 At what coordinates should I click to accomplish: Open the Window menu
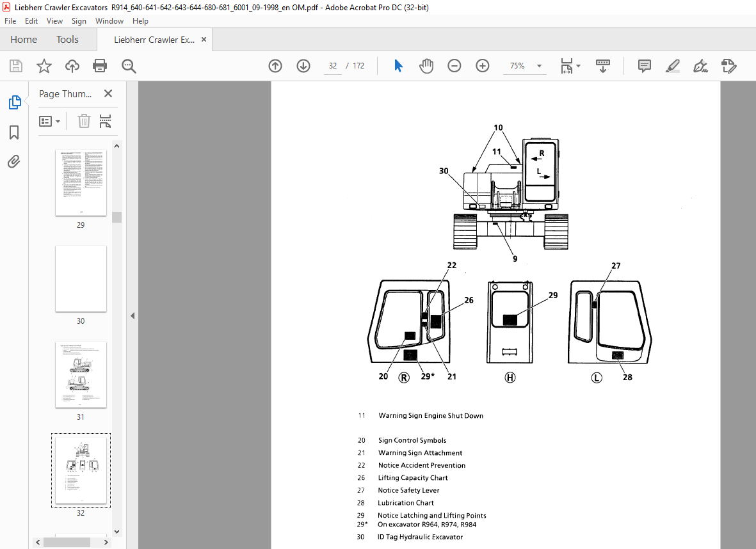109,20
